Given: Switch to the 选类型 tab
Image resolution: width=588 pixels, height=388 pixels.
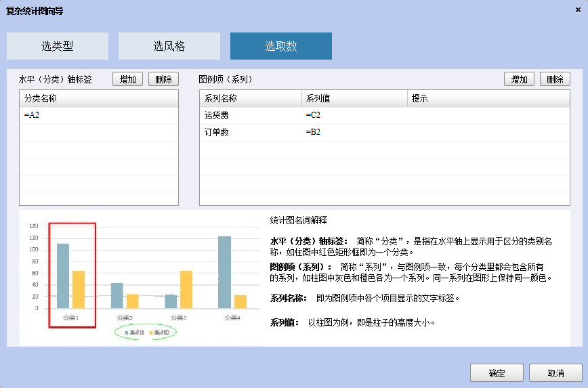Looking at the screenshot, I should pos(58,46).
